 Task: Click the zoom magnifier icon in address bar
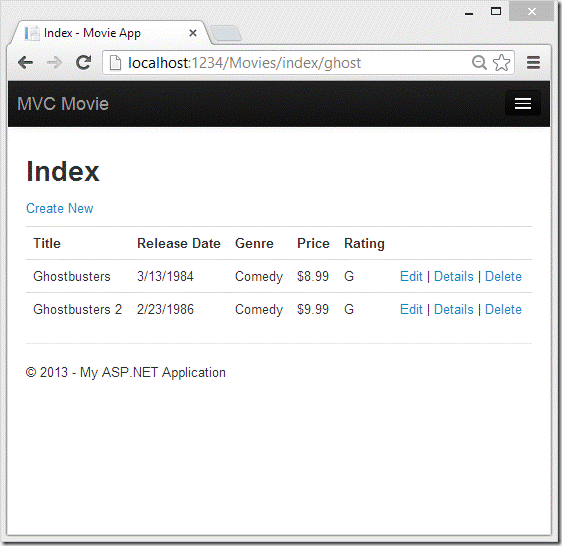tap(479, 63)
